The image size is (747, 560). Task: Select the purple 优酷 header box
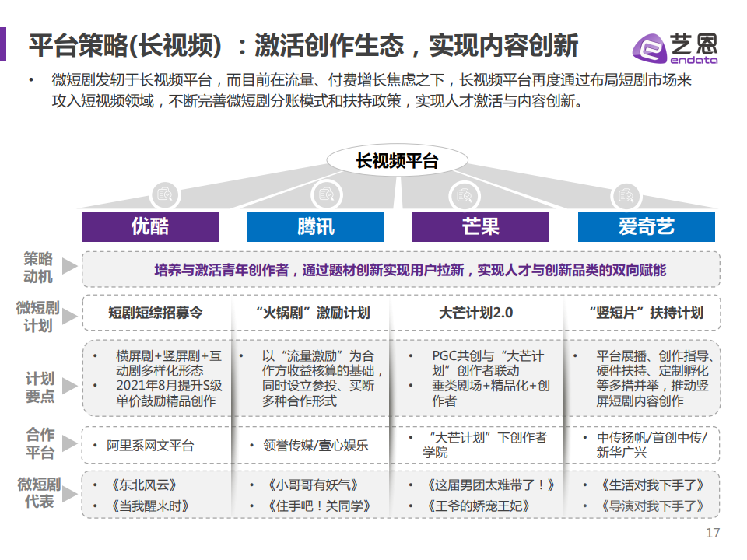(x=150, y=227)
